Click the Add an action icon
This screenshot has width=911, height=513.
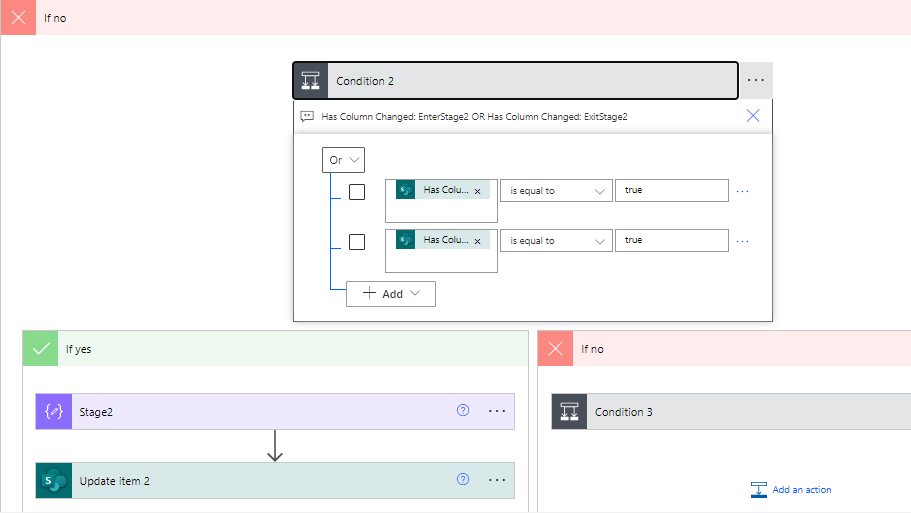pyautogui.click(x=759, y=490)
